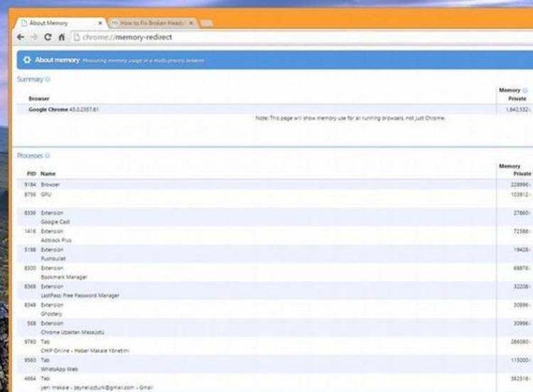Image resolution: width=533 pixels, height=392 pixels.
Task: Click the Name column header in the Processes table
Action: (48, 173)
